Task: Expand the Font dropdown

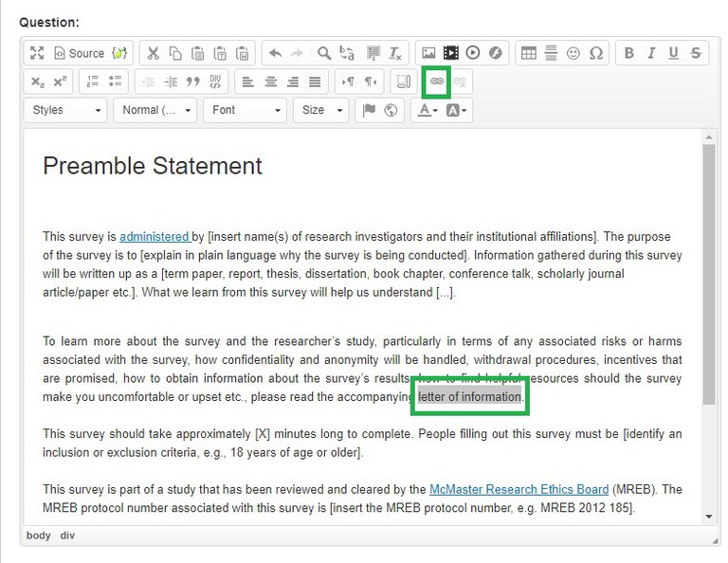Action: coord(246,110)
